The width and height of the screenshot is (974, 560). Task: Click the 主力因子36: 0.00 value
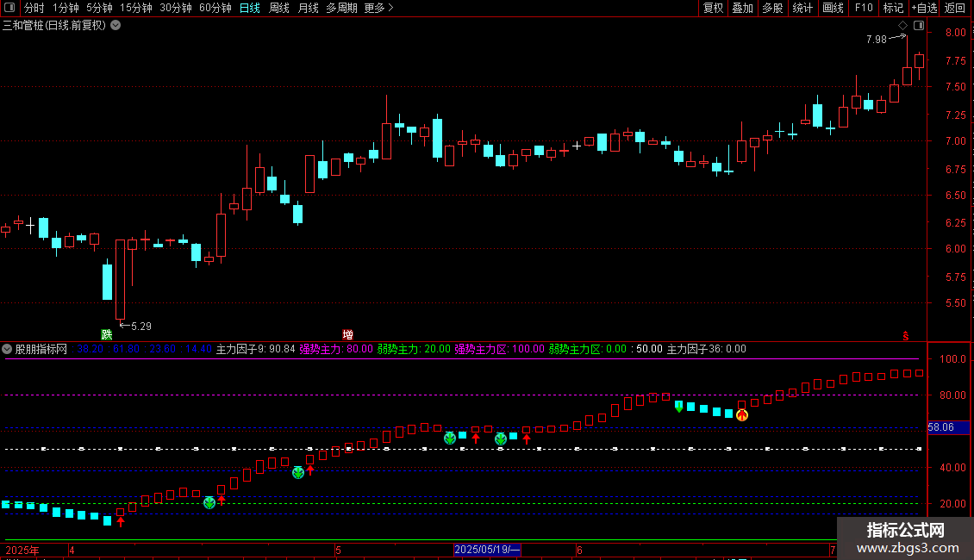(x=706, y=349)
